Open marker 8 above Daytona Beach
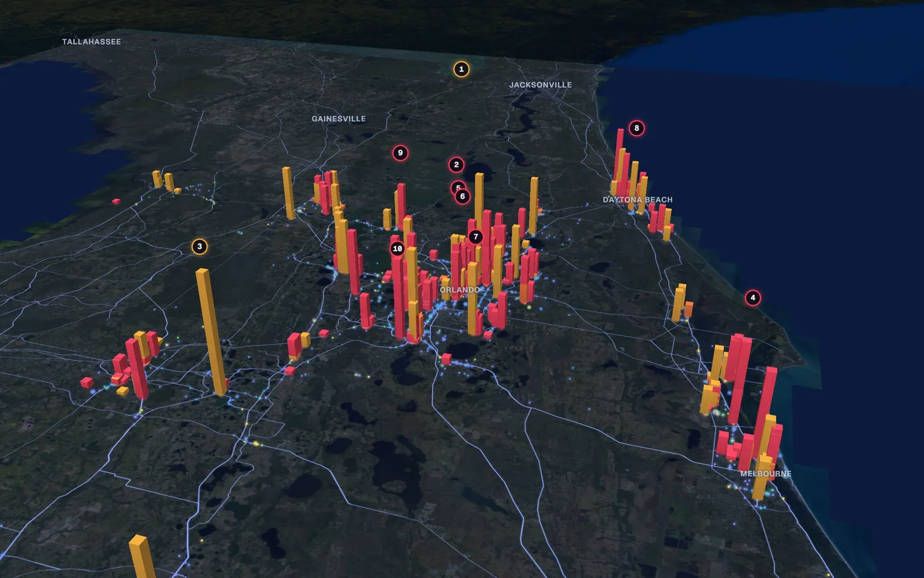Viewport: 924px width, 578px height. coord(636,128)
